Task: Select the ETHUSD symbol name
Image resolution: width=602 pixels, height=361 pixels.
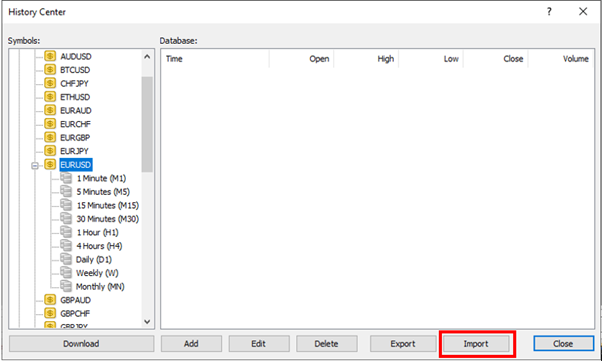Action: tap(75, 97)
